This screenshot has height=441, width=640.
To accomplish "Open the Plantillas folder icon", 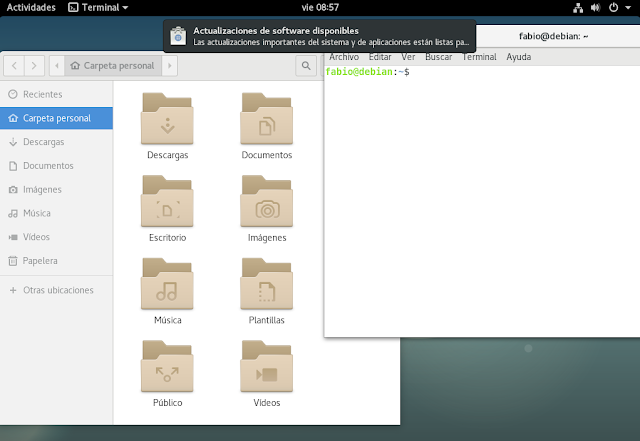I will (267, 284).
